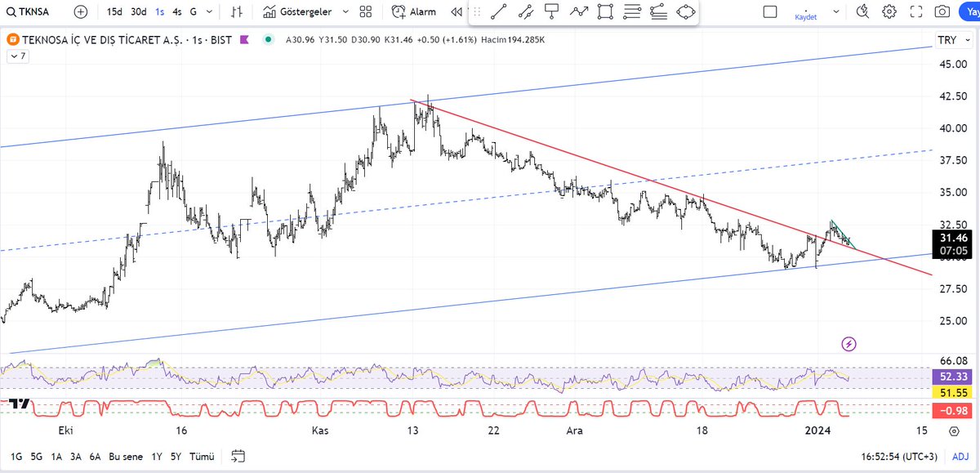Open indicator templates grid icon
The height and width of the screenshot is (473, 980).
(365, 12)
